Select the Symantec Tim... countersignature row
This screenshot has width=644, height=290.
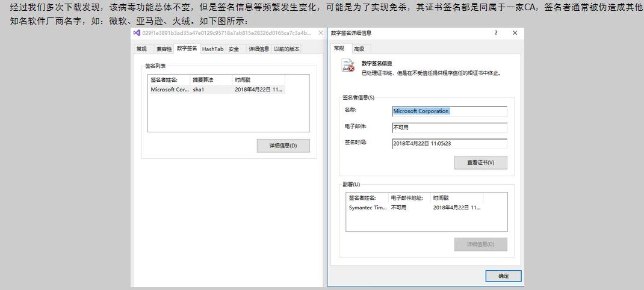[x=415, y=208]
